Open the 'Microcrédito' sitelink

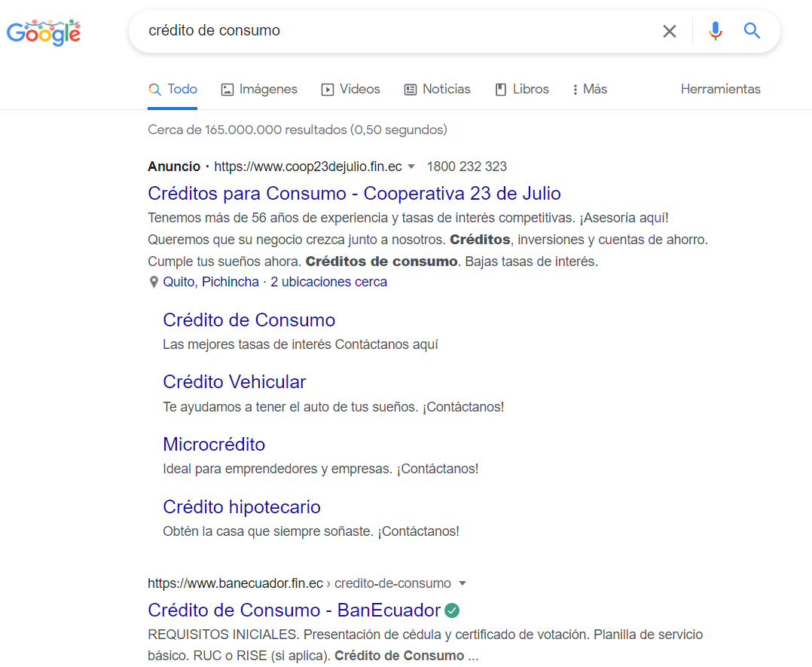[214, 445]
